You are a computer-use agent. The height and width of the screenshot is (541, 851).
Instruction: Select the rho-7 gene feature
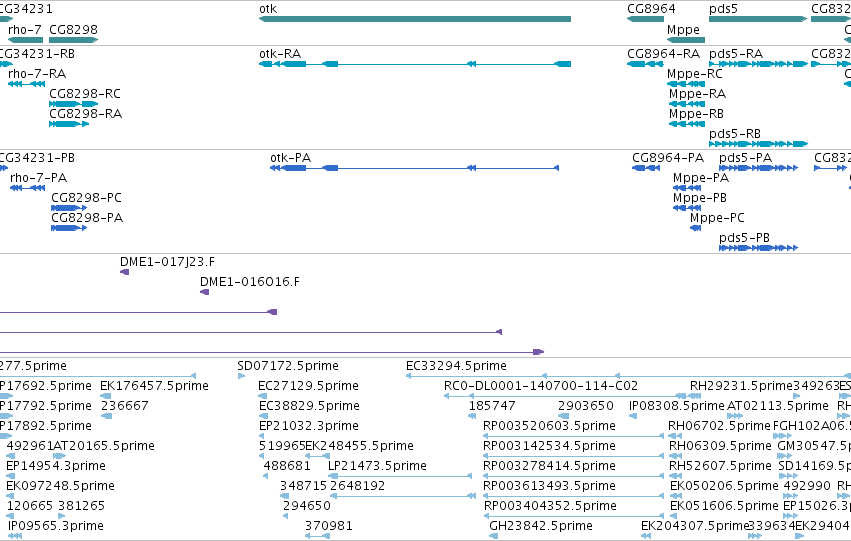26,40
